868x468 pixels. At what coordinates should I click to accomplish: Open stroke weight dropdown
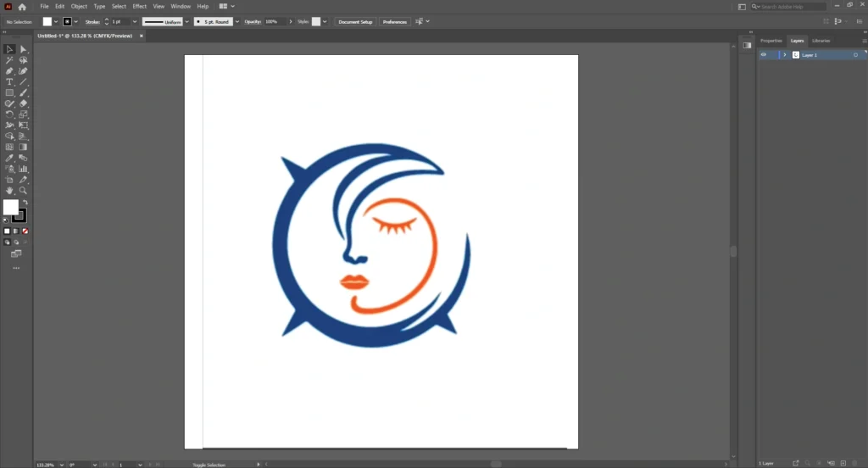click(135, 21)
